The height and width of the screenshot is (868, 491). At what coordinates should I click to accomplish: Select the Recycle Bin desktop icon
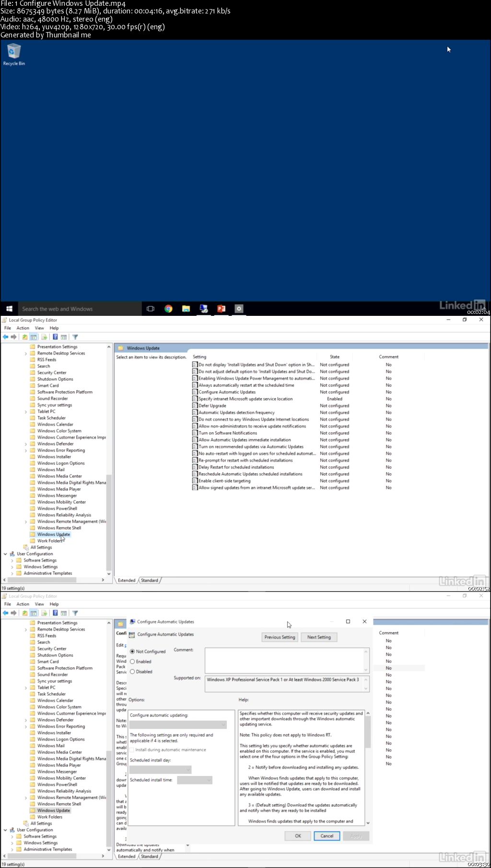(x=14, y=54)
